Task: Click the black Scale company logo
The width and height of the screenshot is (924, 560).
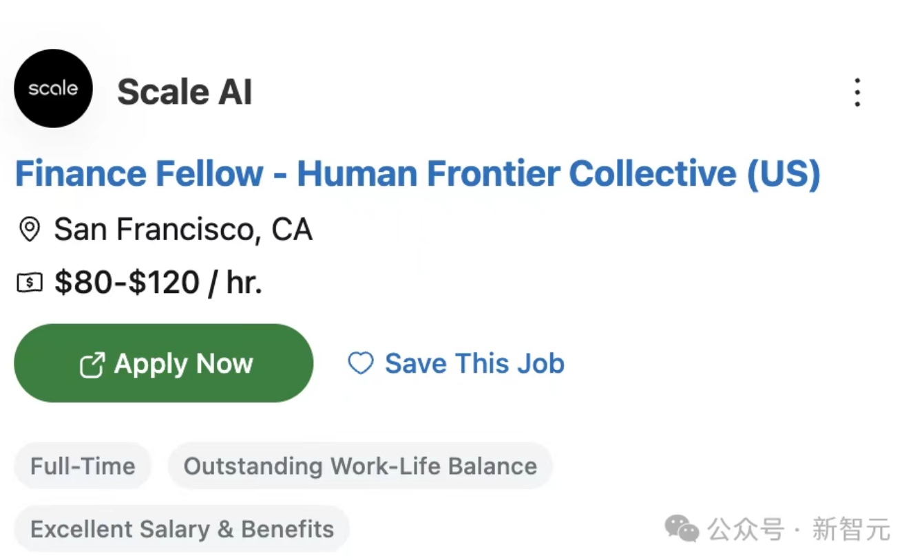Action: [53, 89]
